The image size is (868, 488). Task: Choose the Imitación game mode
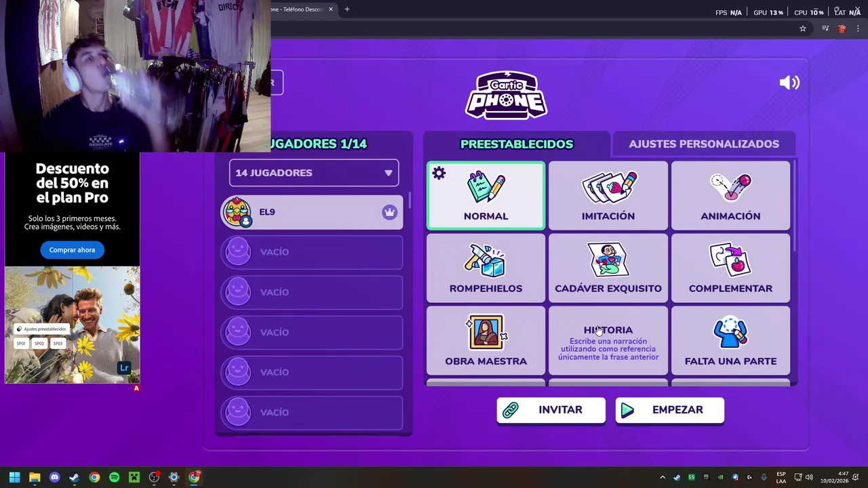[x=608, y=196]
